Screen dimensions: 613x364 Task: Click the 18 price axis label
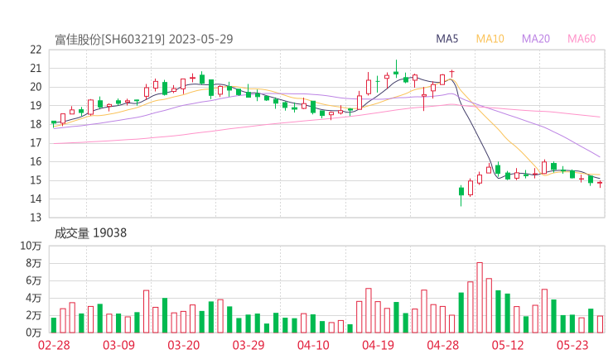36,124
